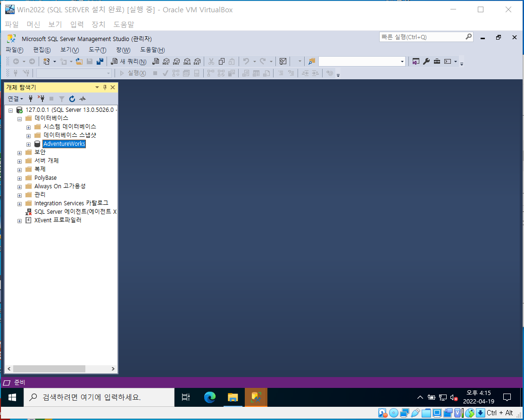This screenshot has height=420, width=524.
Task: Expand the 관리 folder
Action: tap(19, 195)
